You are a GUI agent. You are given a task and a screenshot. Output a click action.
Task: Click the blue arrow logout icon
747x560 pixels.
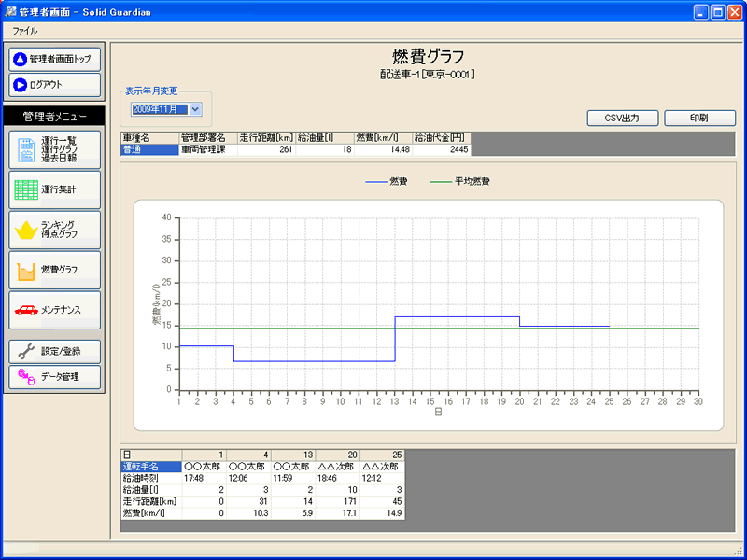click(x=21, y=85)
